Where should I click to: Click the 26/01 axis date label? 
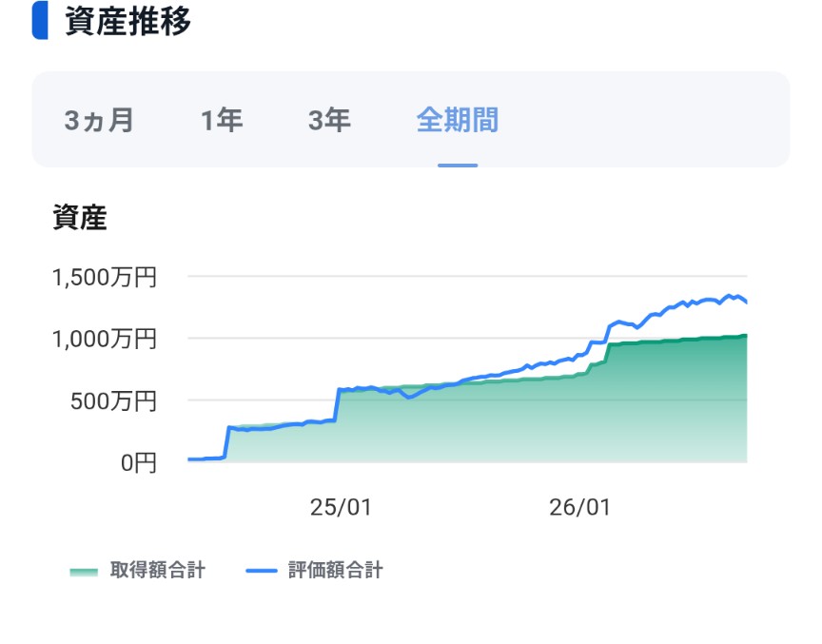click(579, 507)
